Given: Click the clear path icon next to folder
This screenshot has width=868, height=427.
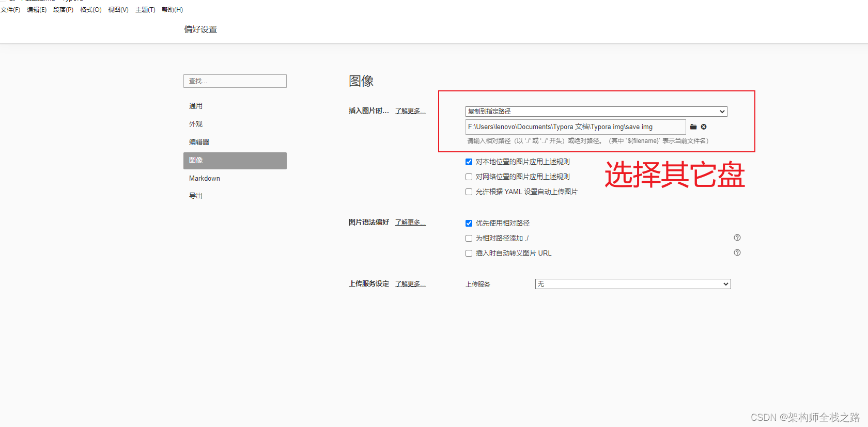Looking at the screenshot, I should coord(704,127).
